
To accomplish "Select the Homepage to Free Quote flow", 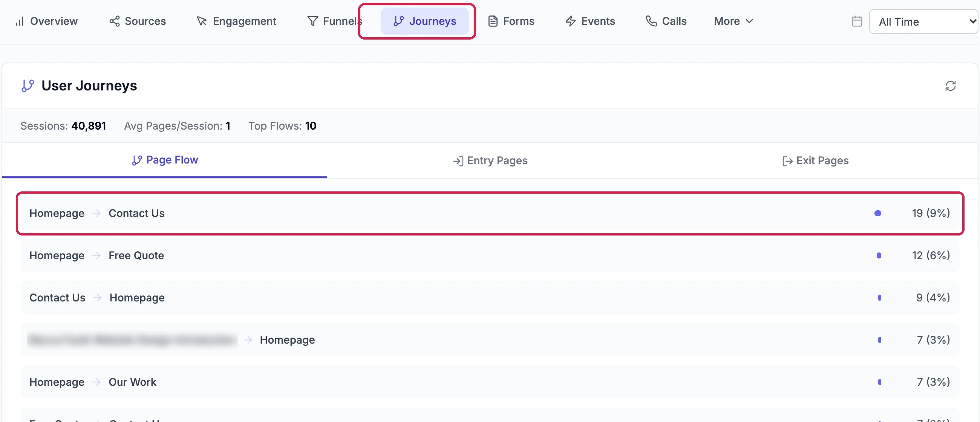I will click(490, 255).
